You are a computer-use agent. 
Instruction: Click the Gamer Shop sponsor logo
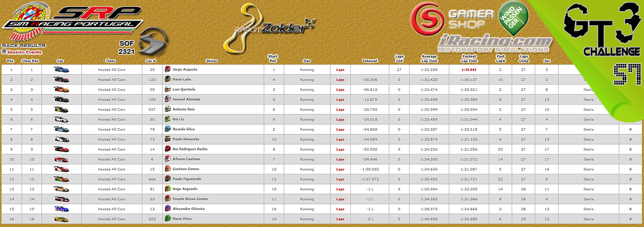[x=452, y=19]
